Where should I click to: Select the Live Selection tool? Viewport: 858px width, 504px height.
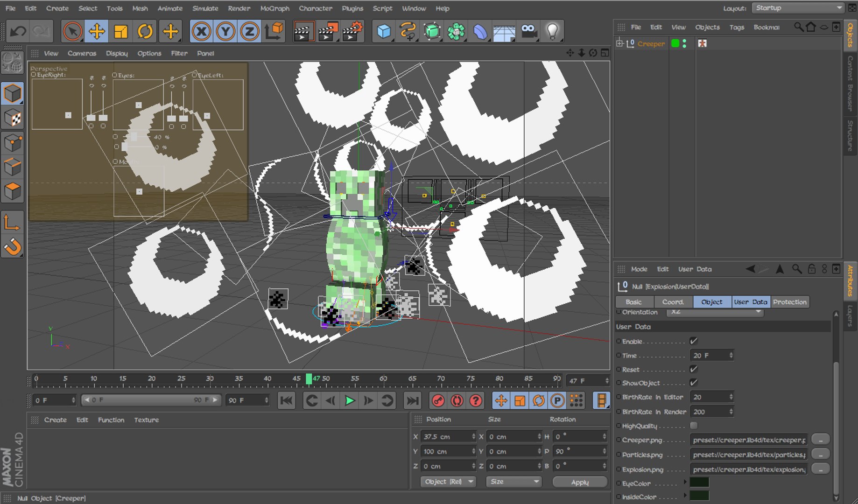point(72,32)
